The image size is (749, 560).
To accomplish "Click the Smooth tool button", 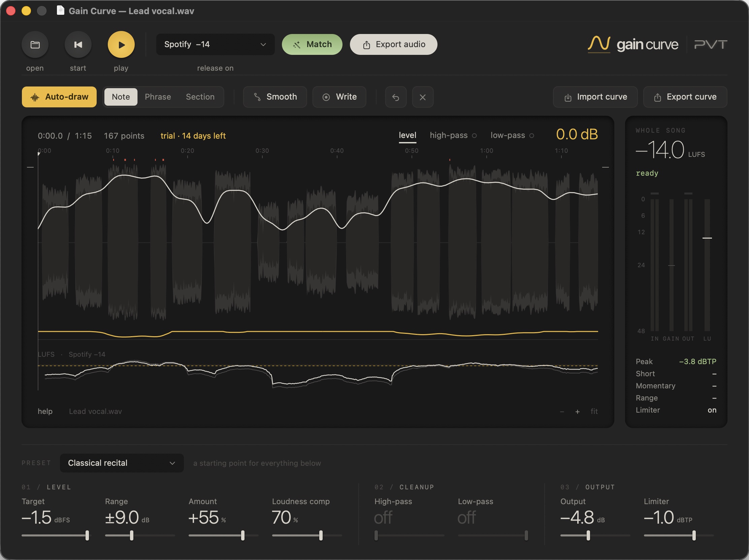I will (x=275, y=97).
